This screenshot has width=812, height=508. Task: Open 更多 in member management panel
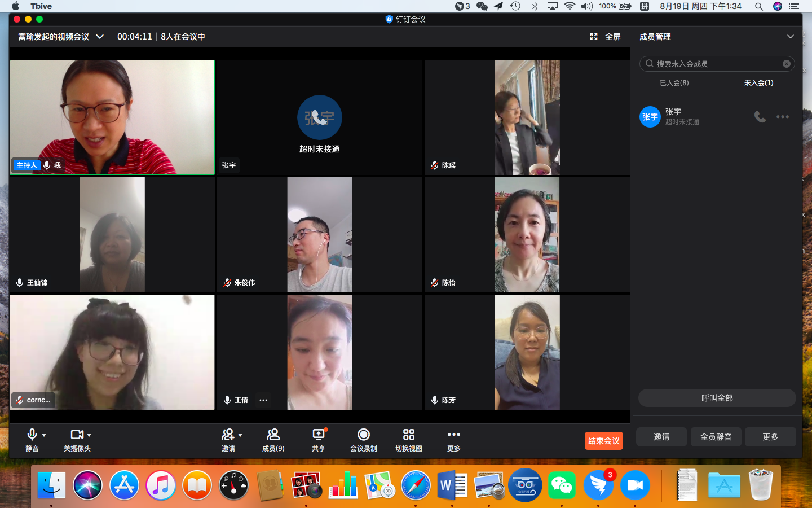pos(770,437)
